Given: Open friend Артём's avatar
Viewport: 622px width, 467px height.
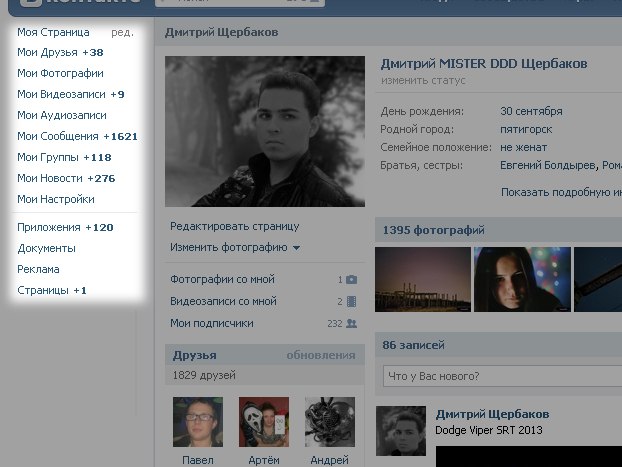Looking at the screenshot, I should tap(264, 422).
